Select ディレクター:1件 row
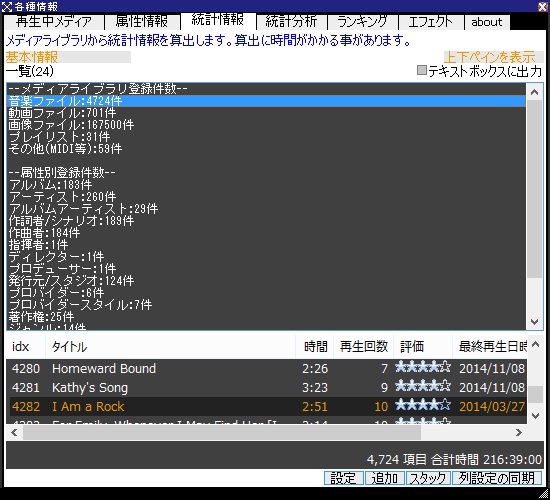The width and height of the screenshot is (550, 500). click(266, 256)
